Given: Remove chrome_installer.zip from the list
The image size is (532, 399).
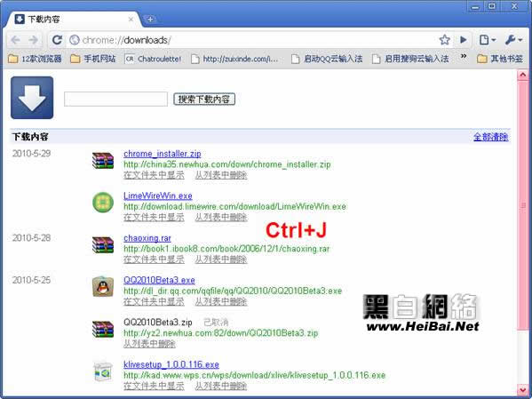Looking at the screenshot, I should (221, 175).
